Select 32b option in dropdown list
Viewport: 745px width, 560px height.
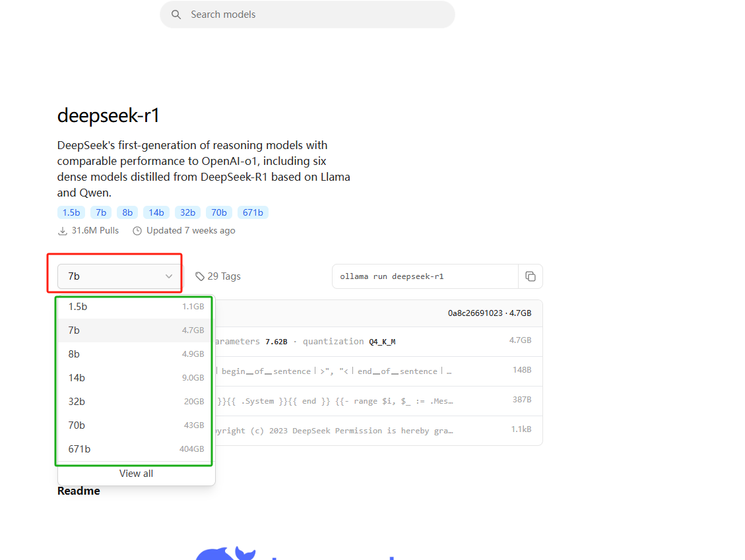click(x=137, y=402)
